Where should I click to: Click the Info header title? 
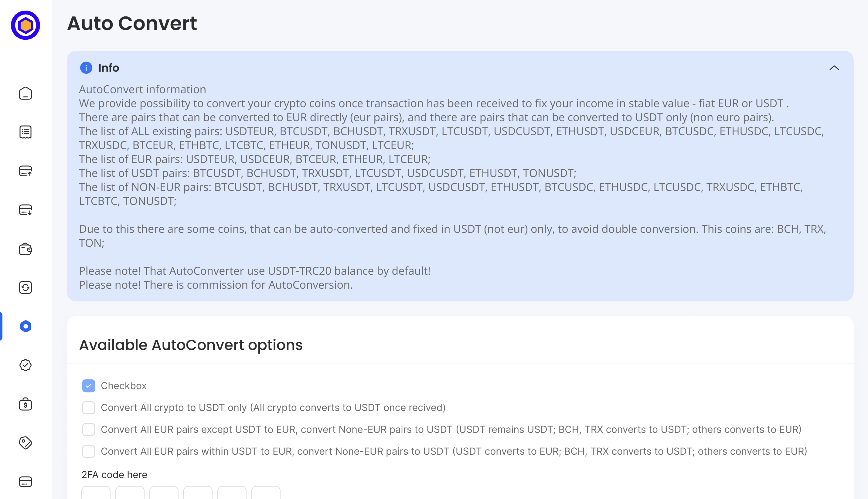[x=109, y=68]
